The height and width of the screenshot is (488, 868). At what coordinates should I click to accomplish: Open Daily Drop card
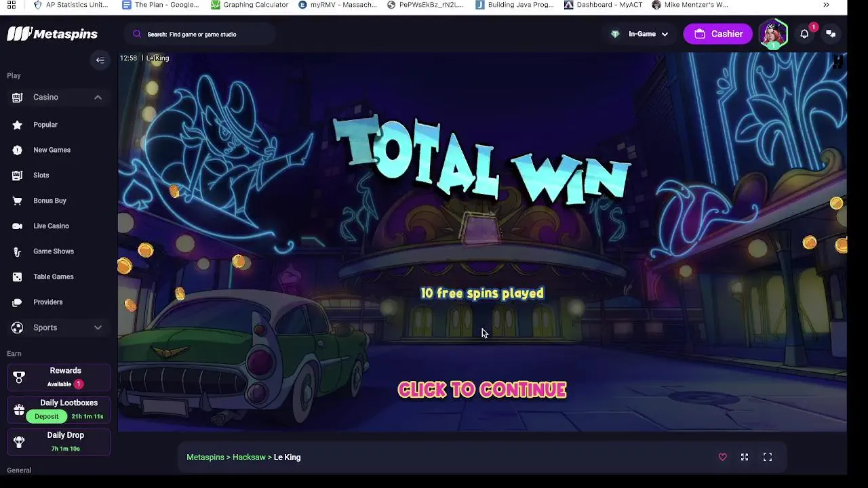[x=59, y=442]
